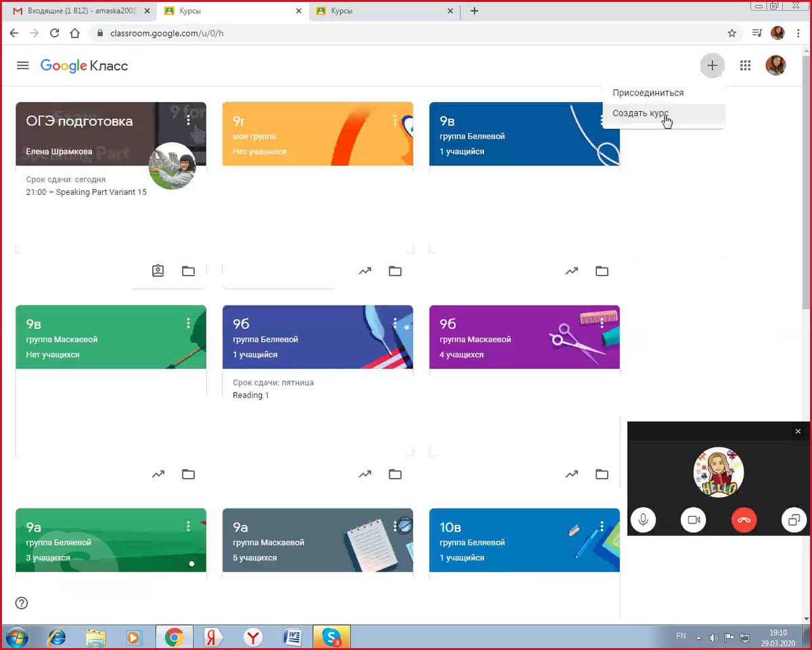Image resolution: width=812 pixels, height=650 pixels.
Task: Reload the Classroom page
Action: tap(55, 33)
